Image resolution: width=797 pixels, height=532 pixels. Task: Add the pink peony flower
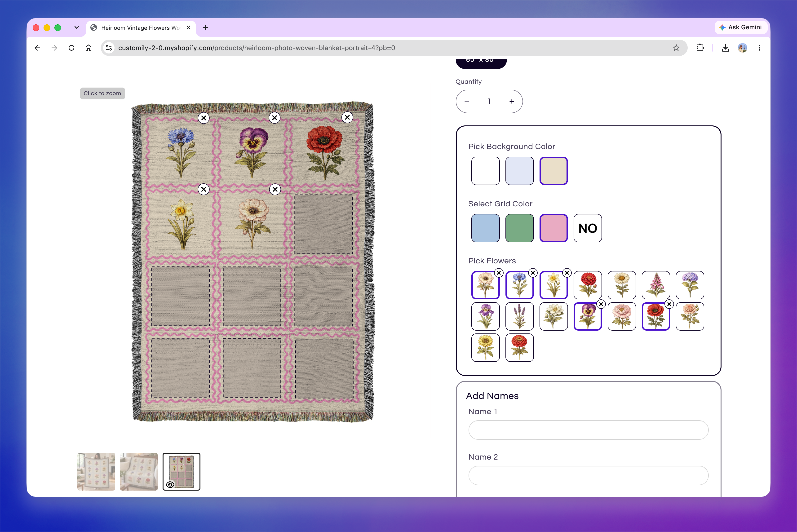click(x=622, y=316)
